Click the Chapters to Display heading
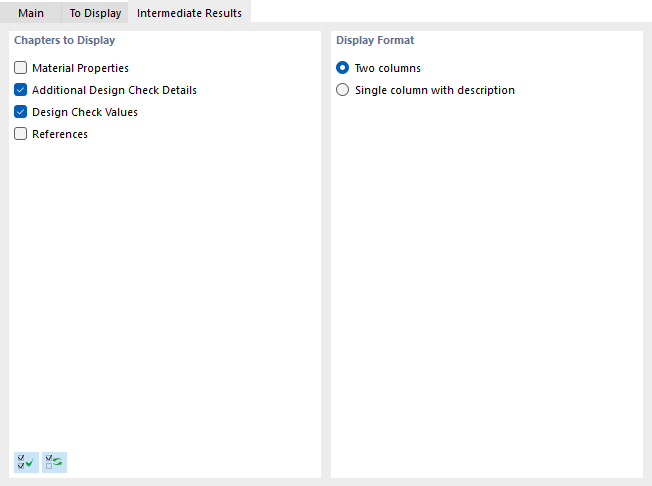 point(64,41)
